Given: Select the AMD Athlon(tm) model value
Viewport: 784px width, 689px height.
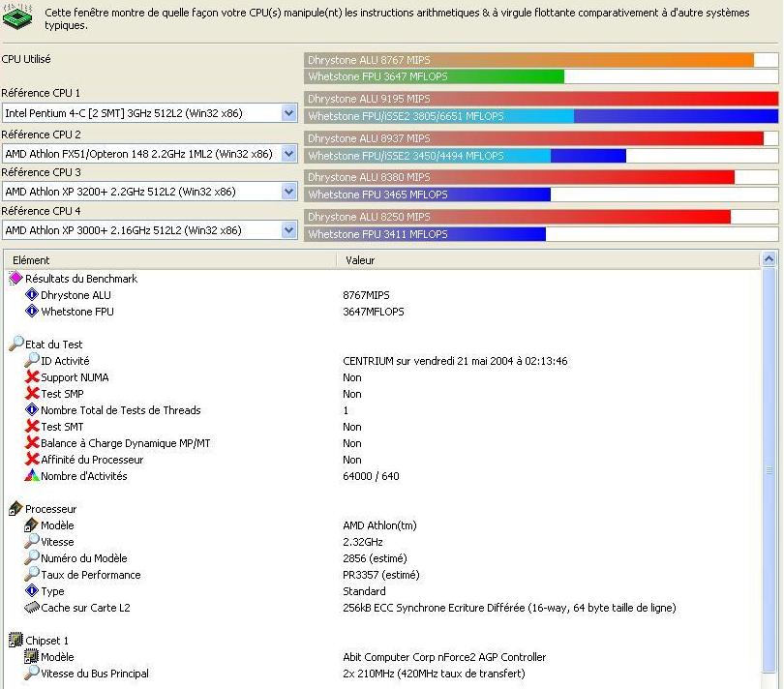Looking at the screenshot, I should click(379, 525).
